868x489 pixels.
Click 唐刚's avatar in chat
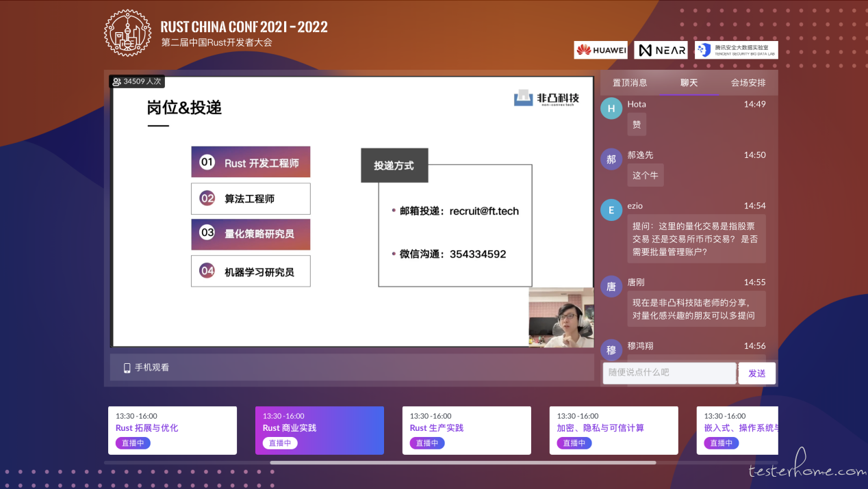coord(611,287)
